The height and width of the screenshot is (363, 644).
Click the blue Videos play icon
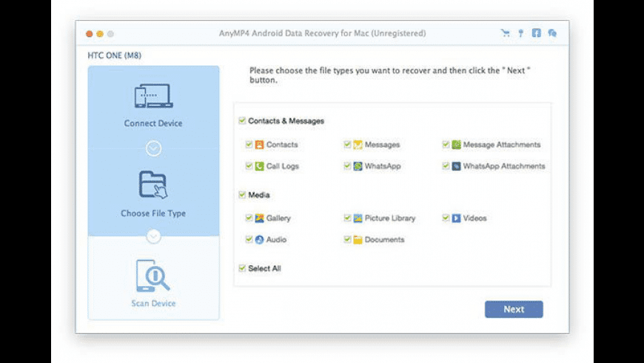tap(456, 219)
